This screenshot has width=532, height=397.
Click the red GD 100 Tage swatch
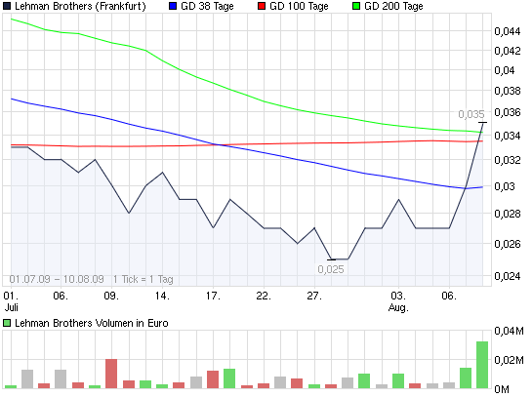[262, 6]
